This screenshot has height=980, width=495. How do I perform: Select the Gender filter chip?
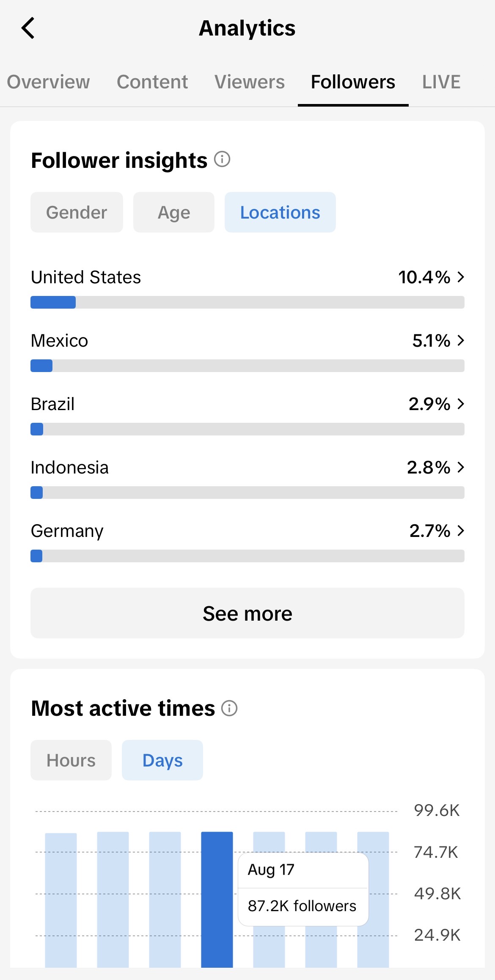tap(77, 212)
